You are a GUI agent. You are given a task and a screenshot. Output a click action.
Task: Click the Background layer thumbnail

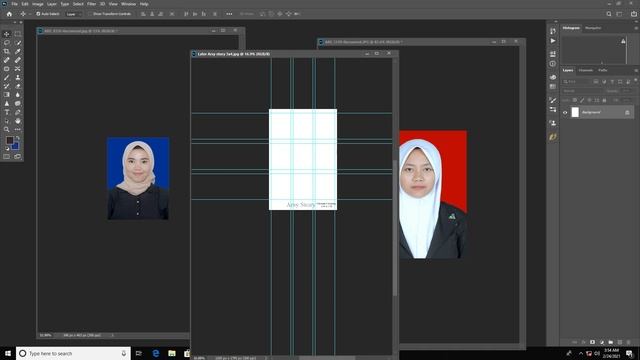click(575, 112)
